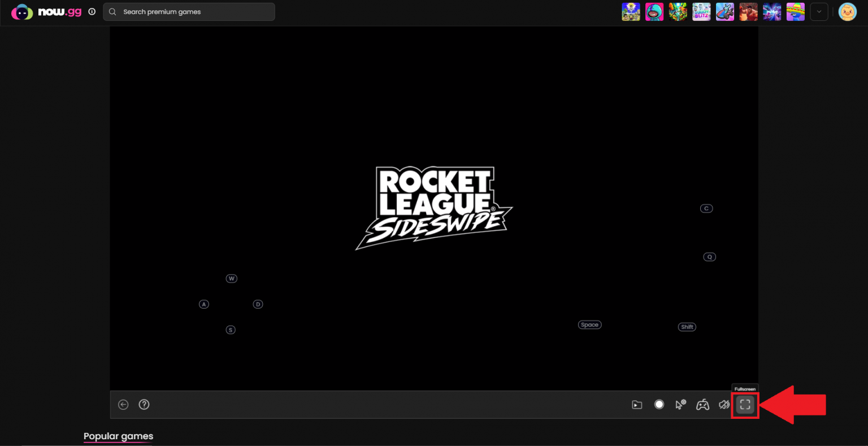
Task: Click the help question mark icon
Action: pyautogui.click(x=144, y=405)
